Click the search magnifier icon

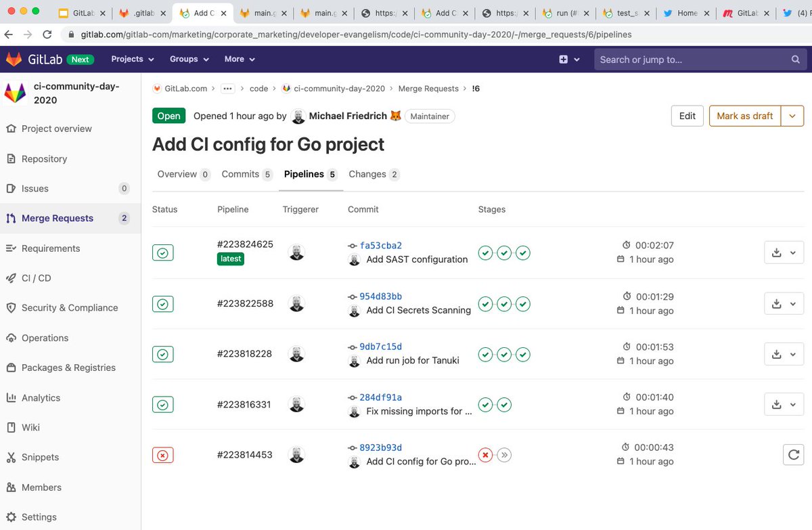(796, 60)
